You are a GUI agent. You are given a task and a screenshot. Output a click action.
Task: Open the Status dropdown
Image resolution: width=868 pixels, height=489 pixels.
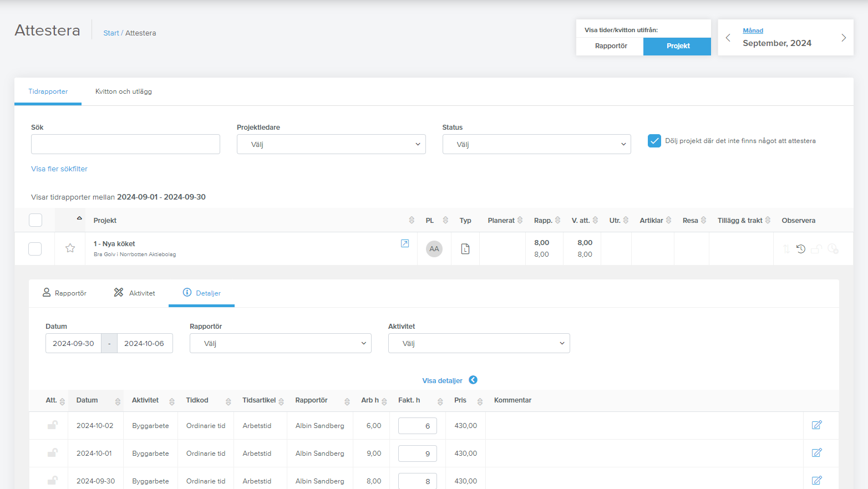point(536,144)
